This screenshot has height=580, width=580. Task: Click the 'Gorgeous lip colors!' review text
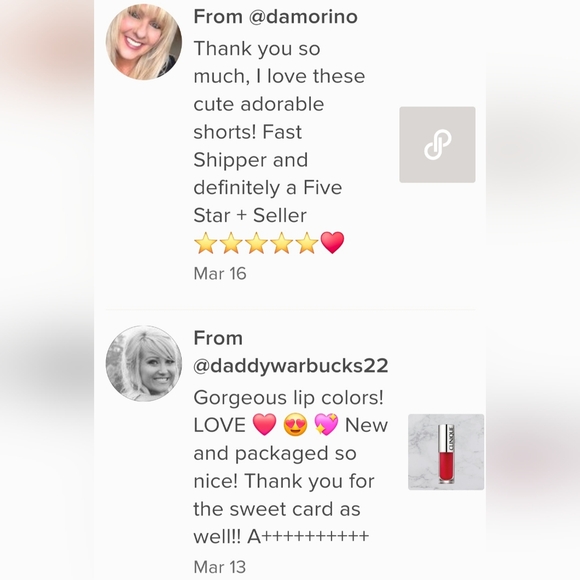289,398
